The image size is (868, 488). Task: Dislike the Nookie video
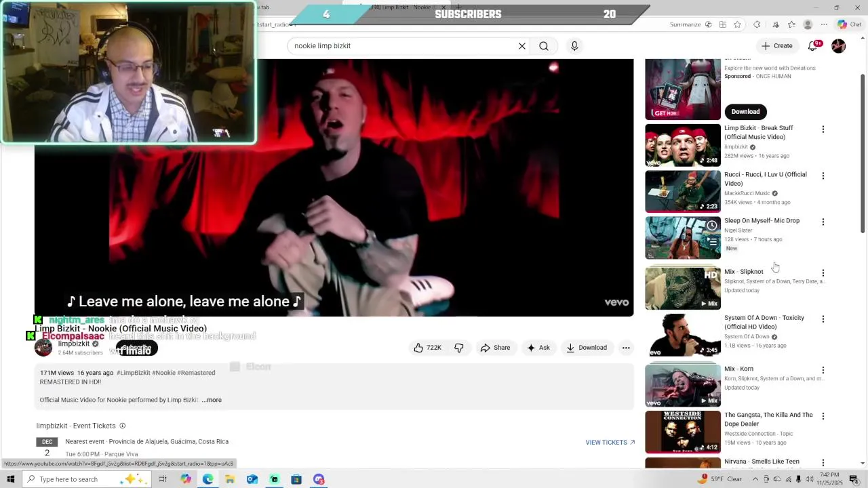459,348
